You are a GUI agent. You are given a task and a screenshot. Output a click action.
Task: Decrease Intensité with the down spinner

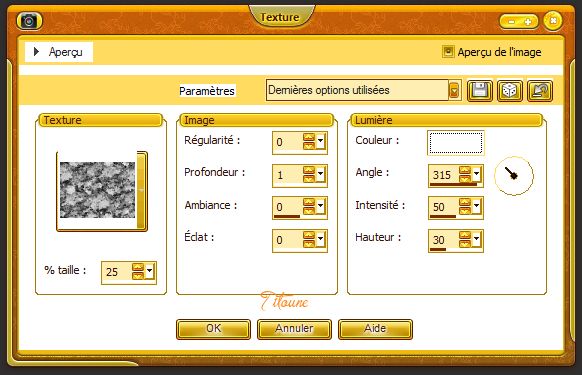point(465,211)
